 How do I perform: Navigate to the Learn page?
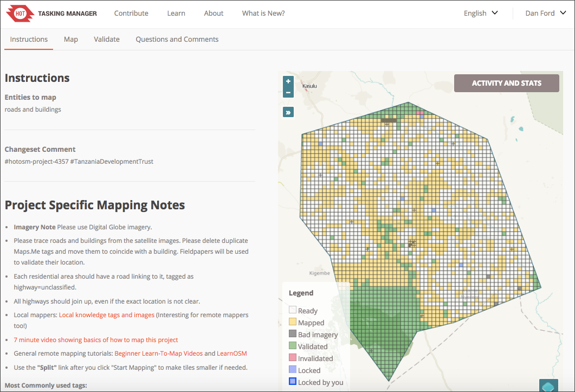176,14
